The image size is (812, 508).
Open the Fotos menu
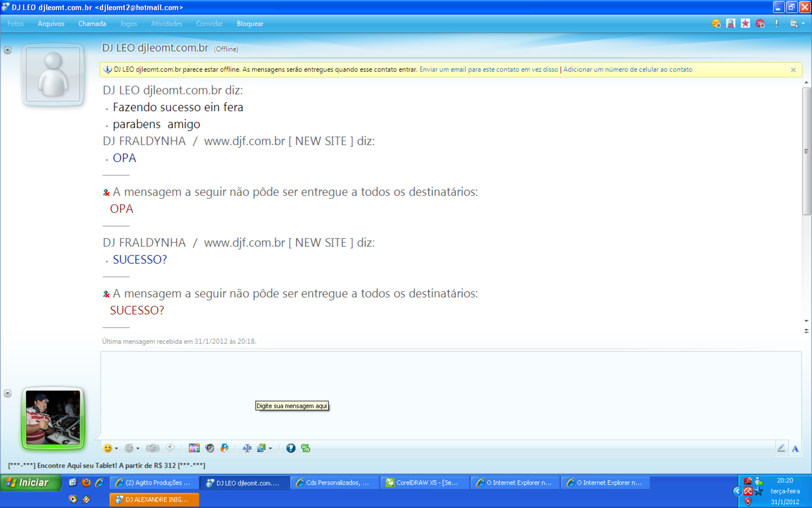coord(15,24)
